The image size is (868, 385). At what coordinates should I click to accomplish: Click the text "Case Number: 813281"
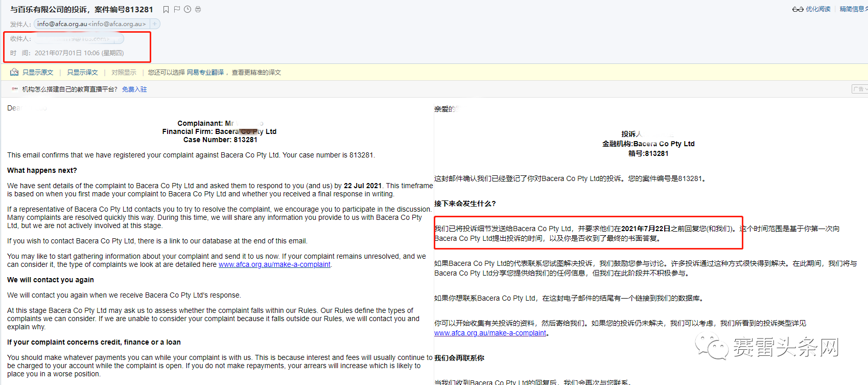pos(220,140)
